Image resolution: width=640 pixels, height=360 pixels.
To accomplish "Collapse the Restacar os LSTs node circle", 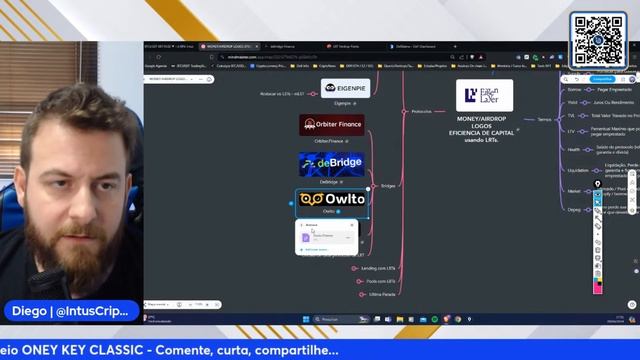I will (x=312, y=94).
